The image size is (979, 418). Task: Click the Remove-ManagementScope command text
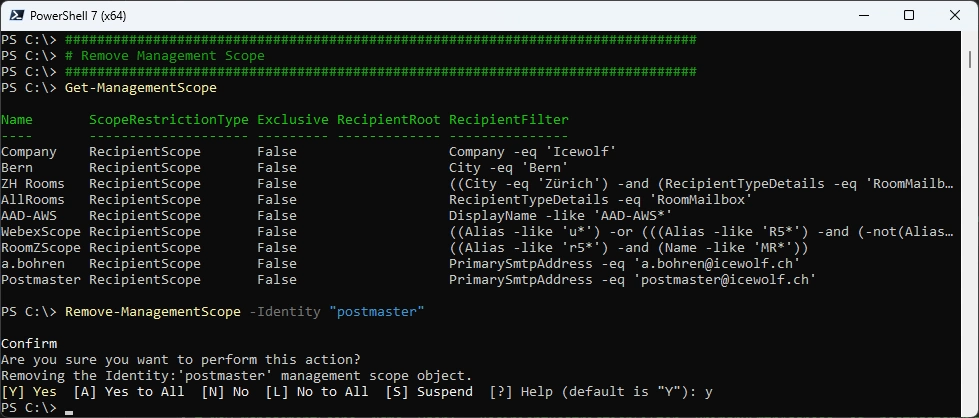tap(153, 312)
